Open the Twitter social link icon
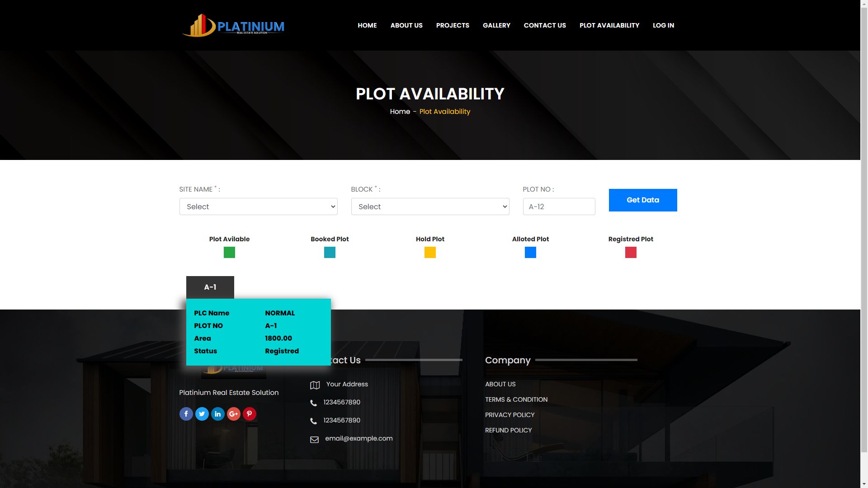Image resolution: width=868 pixels, height=488 pixels. (x=202, y=414)
